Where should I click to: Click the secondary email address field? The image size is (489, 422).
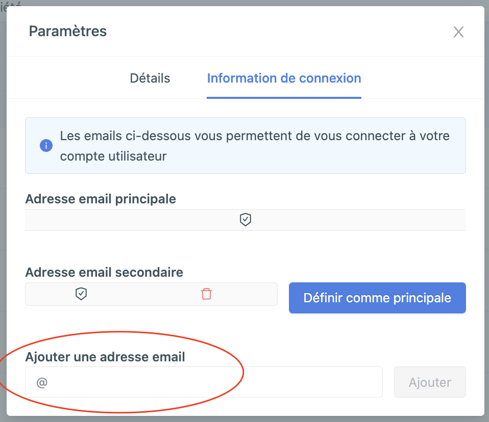[x=151, y=294]
